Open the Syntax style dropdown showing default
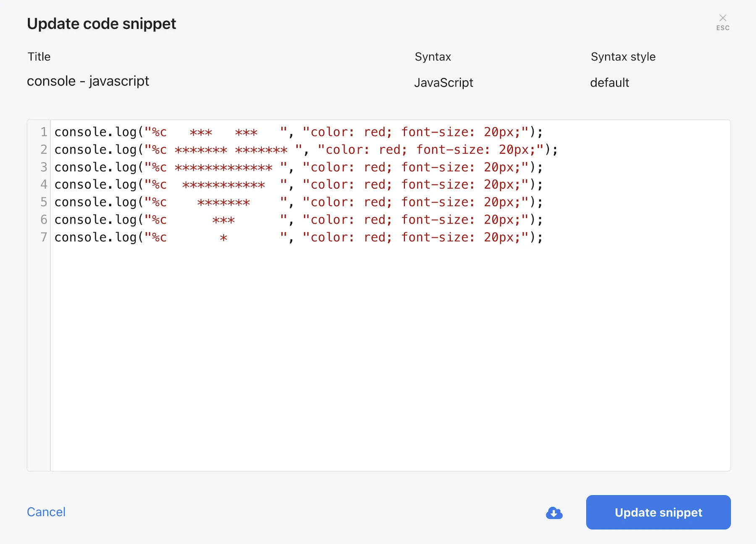 (609, 83)
